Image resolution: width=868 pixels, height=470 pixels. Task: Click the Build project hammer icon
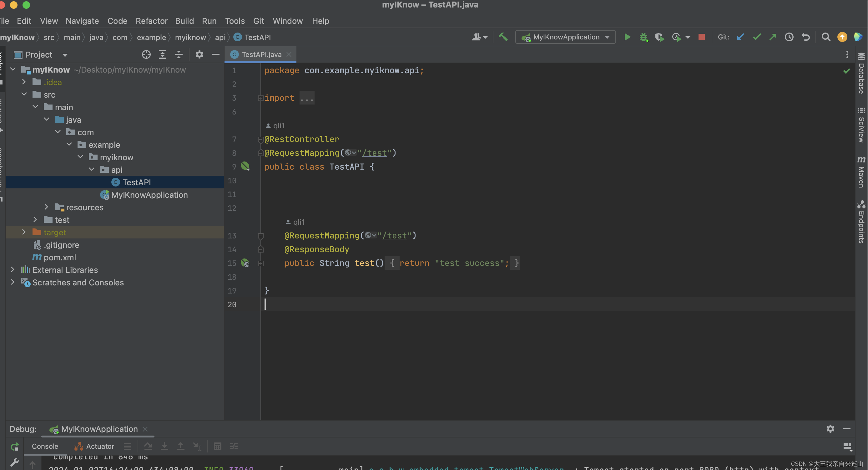pos(503,37)
